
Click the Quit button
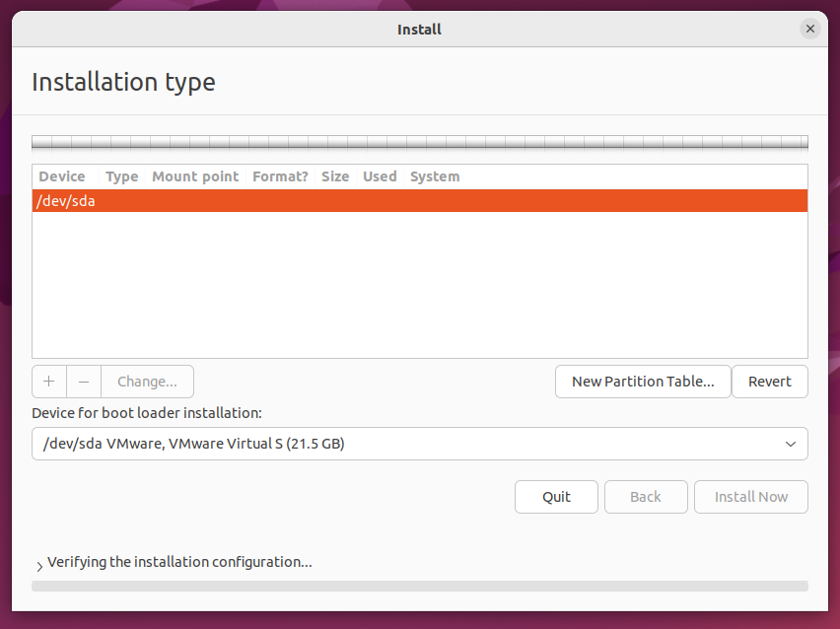[x=556, y=497]
